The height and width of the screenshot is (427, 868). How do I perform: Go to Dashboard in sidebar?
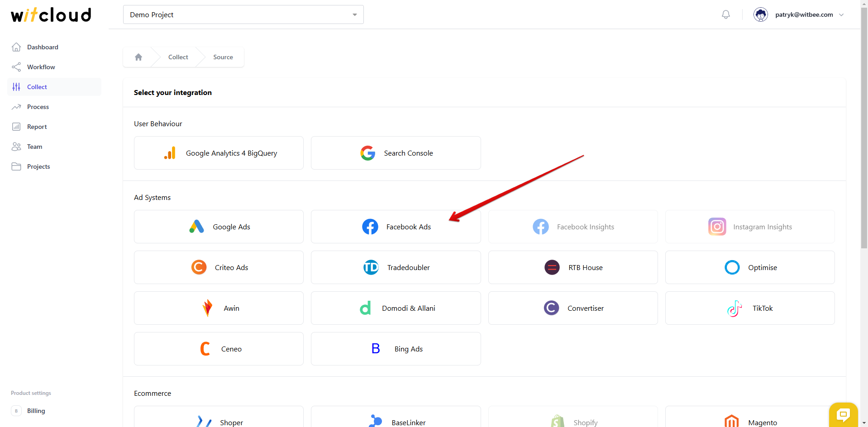click(54, 47)
